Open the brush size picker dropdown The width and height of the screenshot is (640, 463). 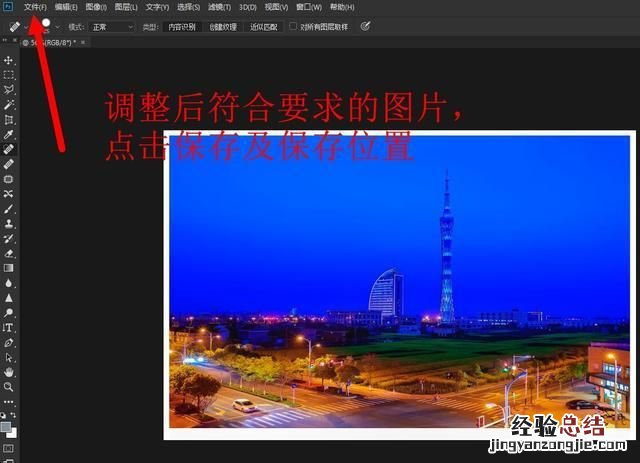pos(57,27)
